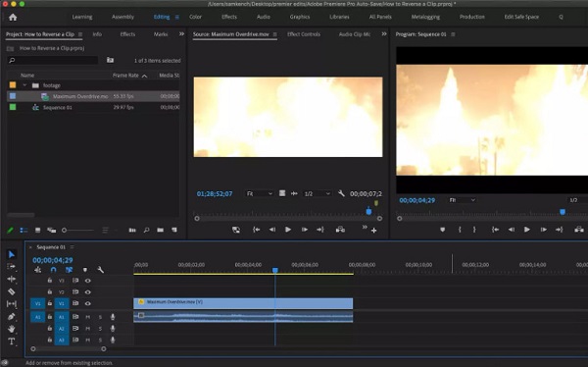Toggle V2 track output eye
This screenshot has width=588, height=367.
pyautogui.click(x=88, y=291)
